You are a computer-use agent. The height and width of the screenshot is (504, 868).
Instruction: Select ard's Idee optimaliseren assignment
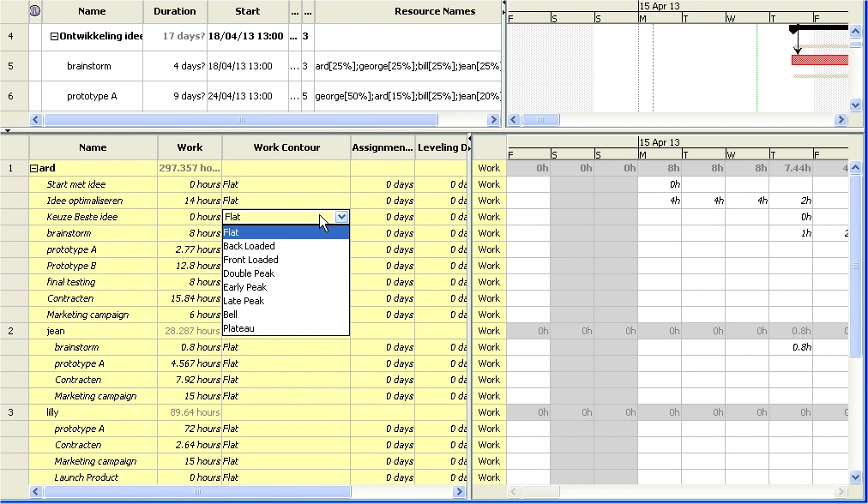(x=93, y=201)
